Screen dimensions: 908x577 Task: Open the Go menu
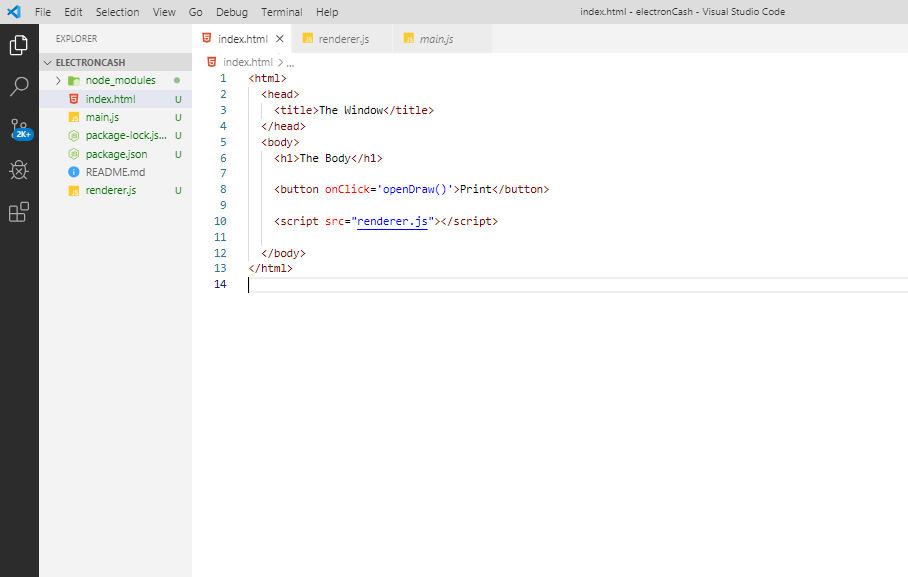tap(196, 12)
